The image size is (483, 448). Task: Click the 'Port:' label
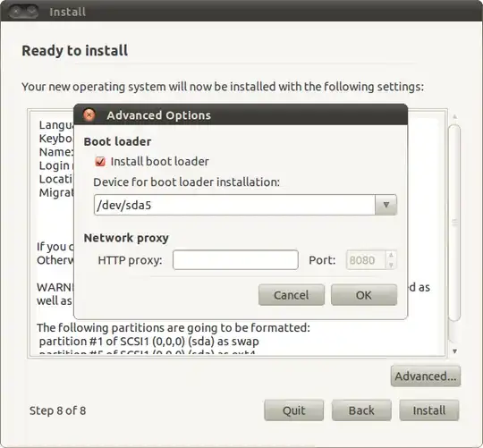pos(322,260)
